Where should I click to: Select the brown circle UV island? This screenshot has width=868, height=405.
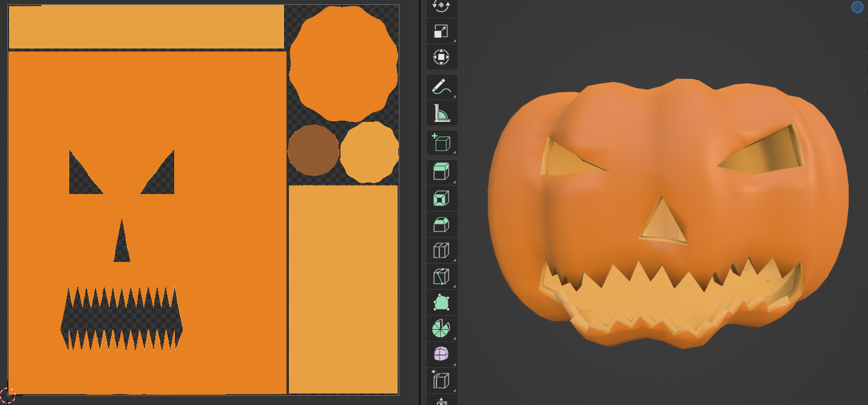(313, 150)
